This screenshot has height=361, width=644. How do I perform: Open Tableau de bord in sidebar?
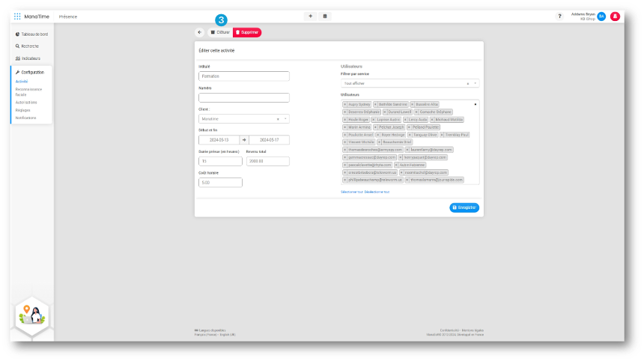coord(31,34)
